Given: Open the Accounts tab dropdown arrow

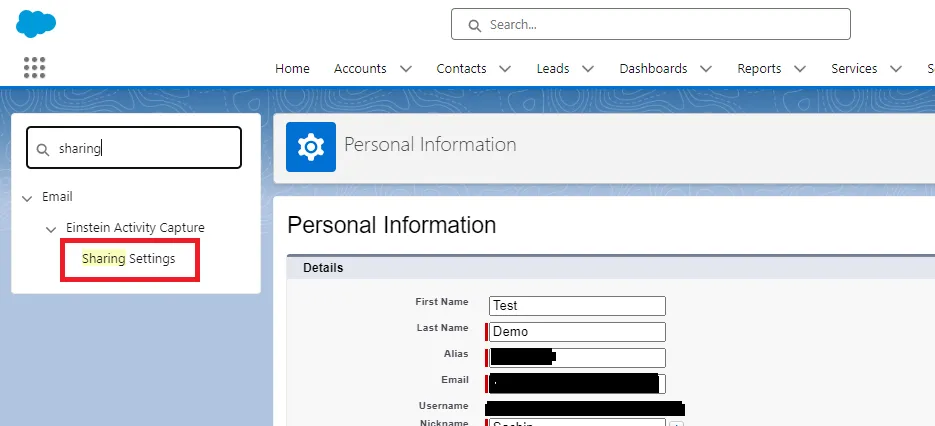Looking at the screenshot, I should 405,69.
